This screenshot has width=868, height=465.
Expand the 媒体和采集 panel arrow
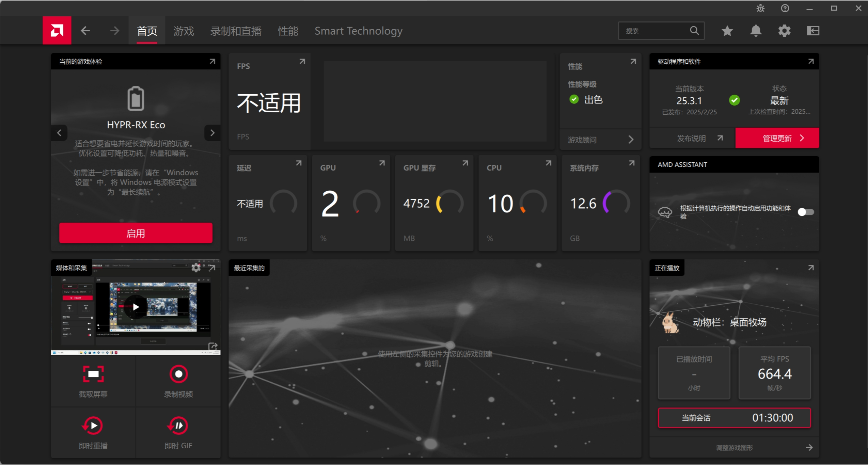[x=212, y=268]
